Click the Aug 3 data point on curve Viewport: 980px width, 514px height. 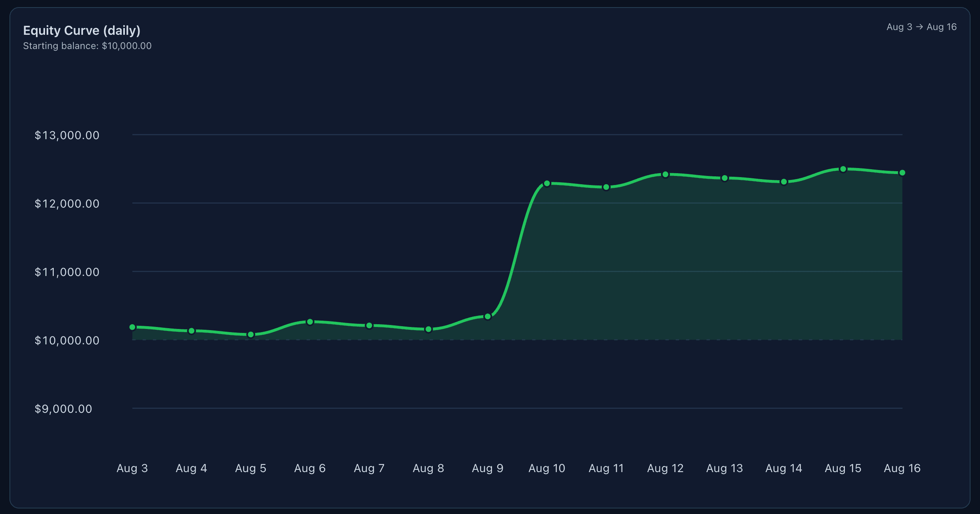(x=132, y=327)
